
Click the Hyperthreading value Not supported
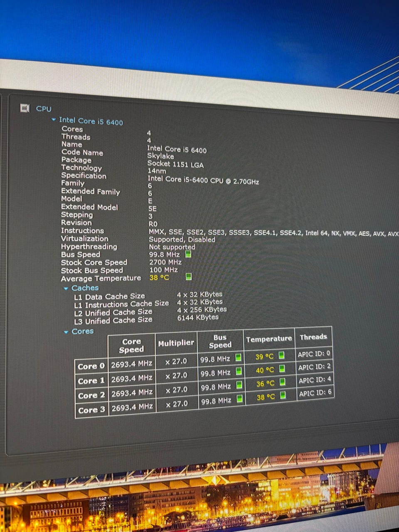pyautogui.click(x=172, y=247)
